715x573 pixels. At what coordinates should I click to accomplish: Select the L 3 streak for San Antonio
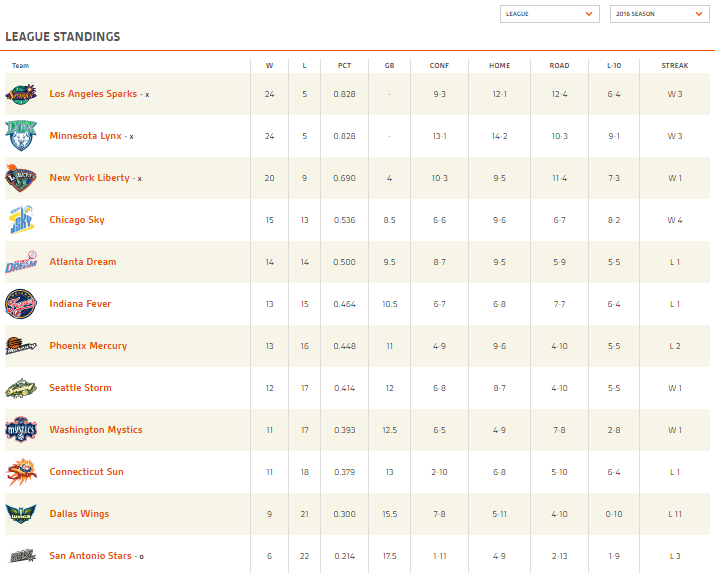[675, 556]
